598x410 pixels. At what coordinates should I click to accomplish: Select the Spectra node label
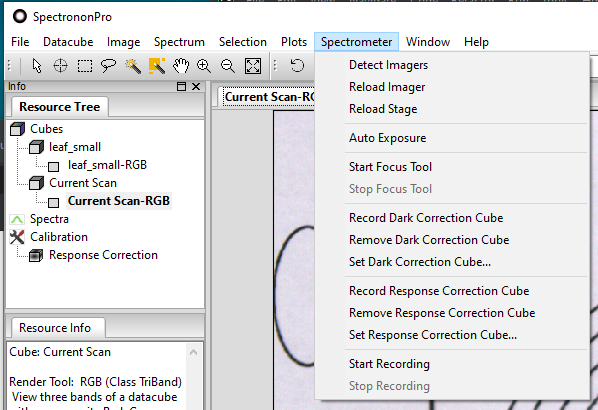click(49, 219)
